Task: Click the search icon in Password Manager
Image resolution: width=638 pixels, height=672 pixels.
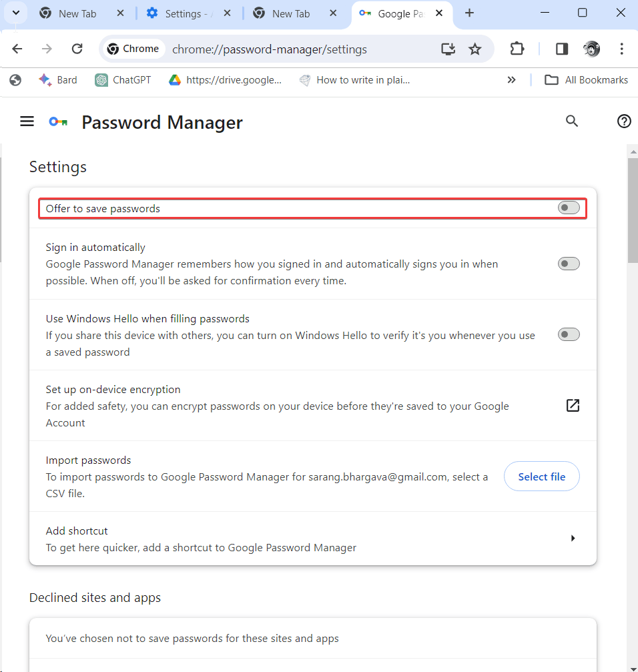Action: (572, 121)
